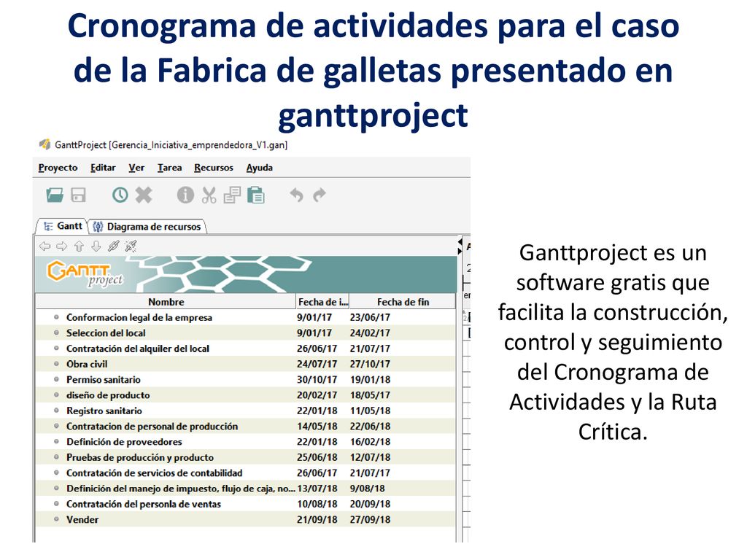Viewport: 747px width, 560px height.
Task: Open the Recursos menu
Action: pos(214,168)
